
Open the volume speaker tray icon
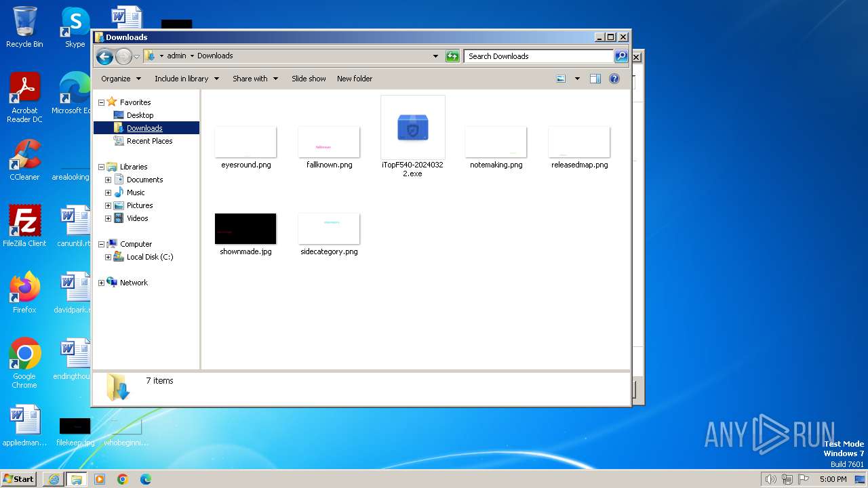click(x=770, y=479)
